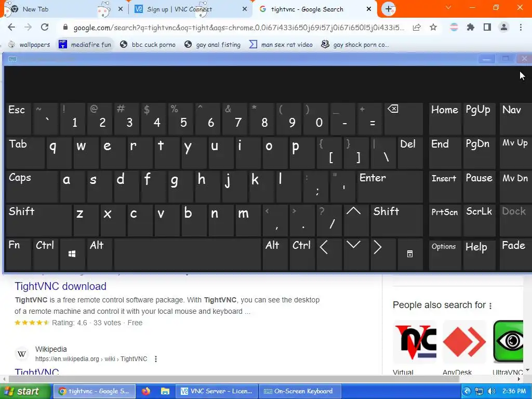The height and width of the screenshot is (399, 532).
Task: Toggle the left Ctrl key
Action: pos(46,254)
